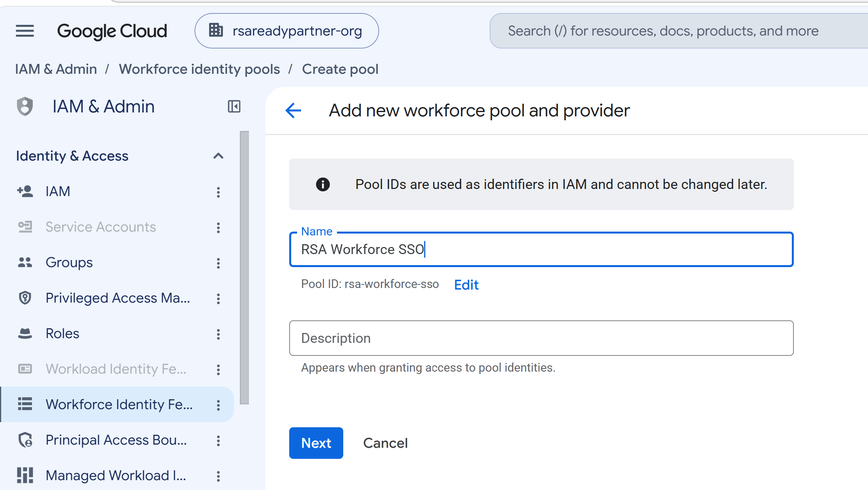Click the page title heading text
Image resolution: width=868 pixels, height=490 pixels.
tap(479, 110)
